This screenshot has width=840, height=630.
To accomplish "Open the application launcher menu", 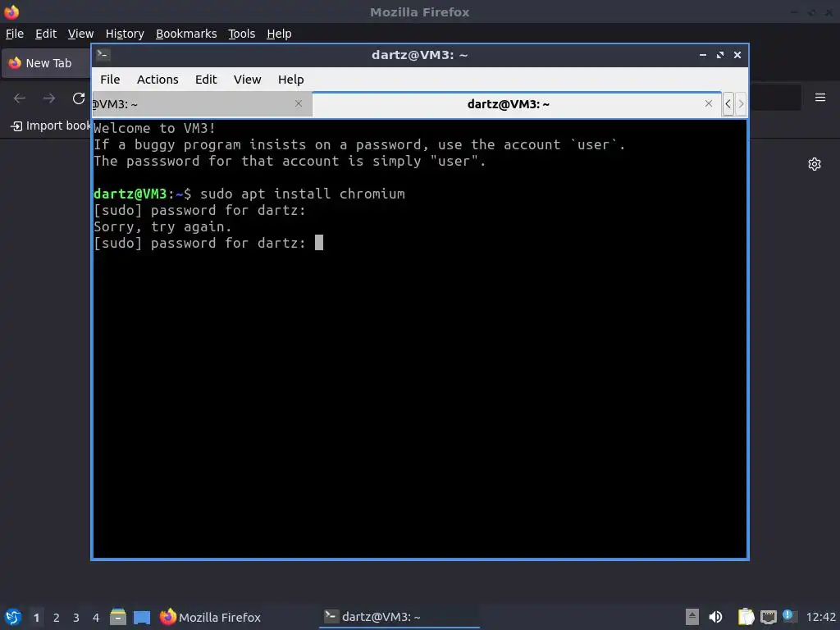I will (x=12, y=617).
